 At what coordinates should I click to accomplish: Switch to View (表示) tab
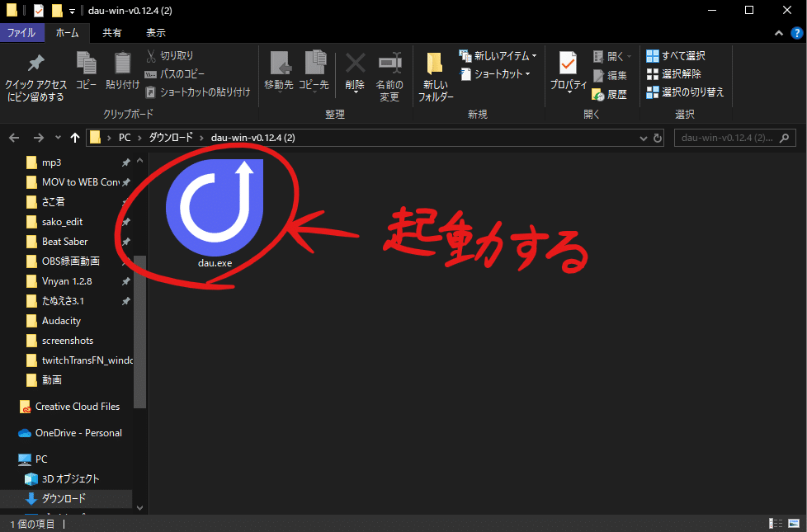156,32
